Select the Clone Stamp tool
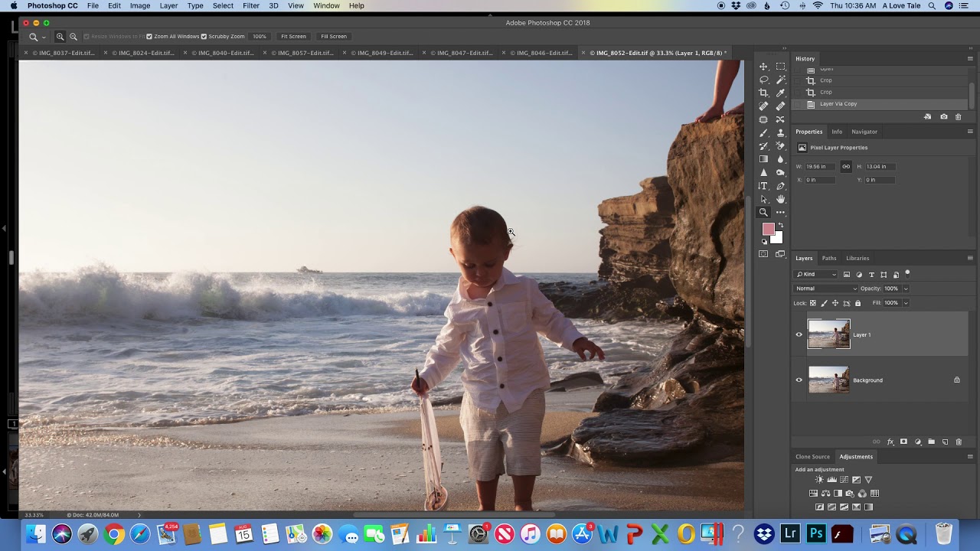 pos(780,132)
